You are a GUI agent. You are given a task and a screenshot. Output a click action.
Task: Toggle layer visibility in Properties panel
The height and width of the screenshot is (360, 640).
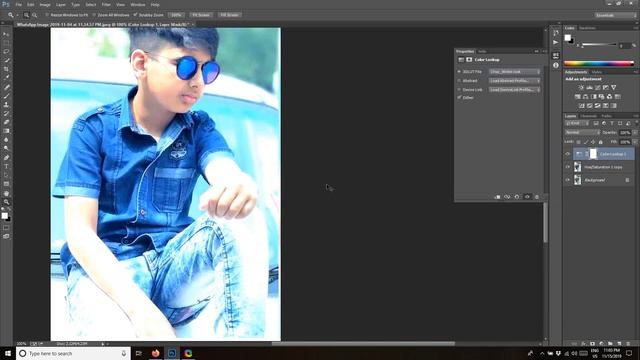click(527, 197)
